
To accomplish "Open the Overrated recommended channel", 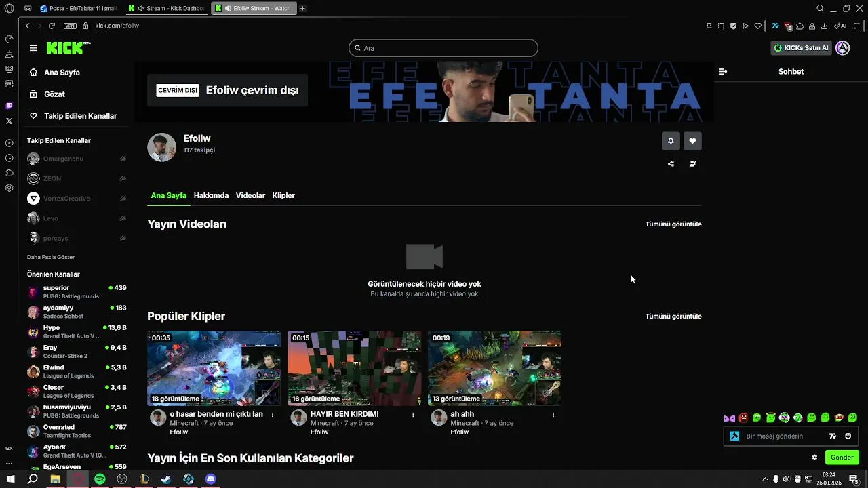I will tap(77, 431).
